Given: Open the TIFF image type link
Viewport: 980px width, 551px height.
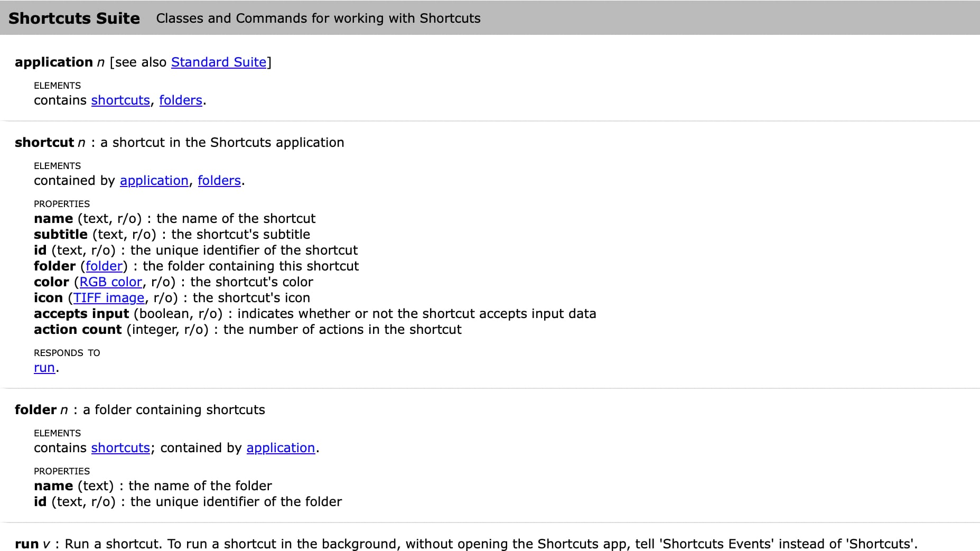Looking at the screenshot, I should [109, 298].
